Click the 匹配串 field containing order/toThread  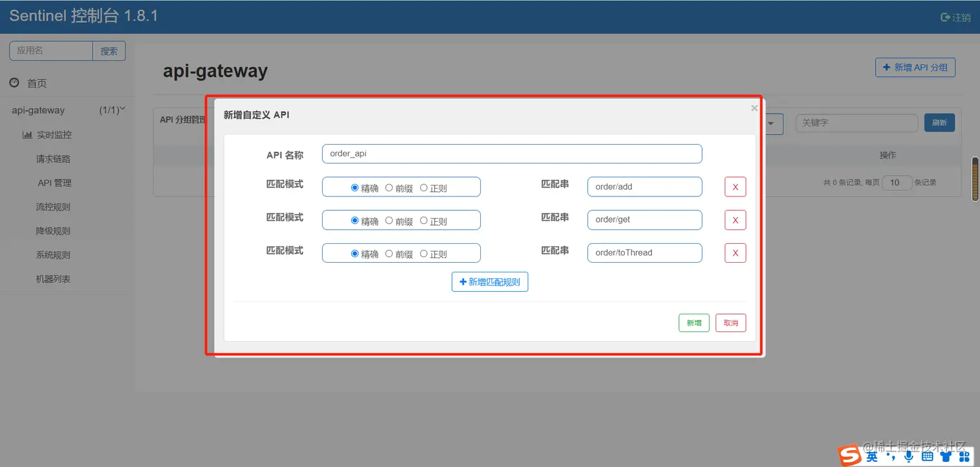(x=645, y=253)
